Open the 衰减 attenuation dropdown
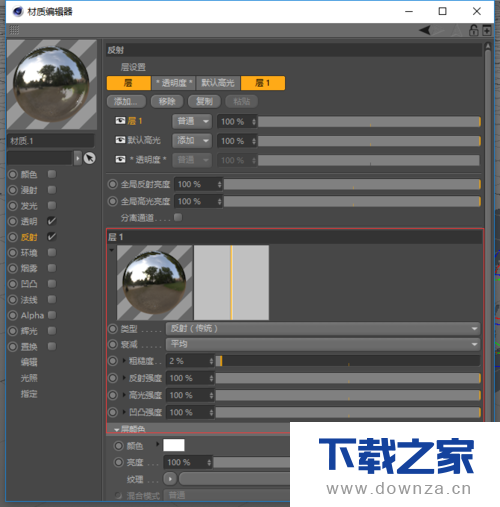The width and height of the screenshot is (500, 507). click(323, 344)
